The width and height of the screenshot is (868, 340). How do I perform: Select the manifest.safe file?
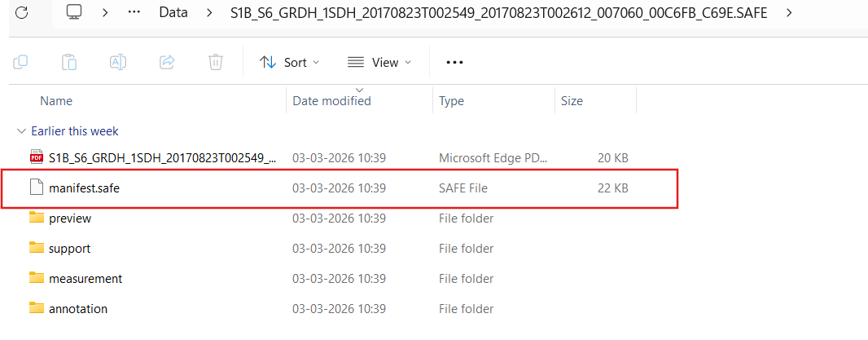(85, 188)
